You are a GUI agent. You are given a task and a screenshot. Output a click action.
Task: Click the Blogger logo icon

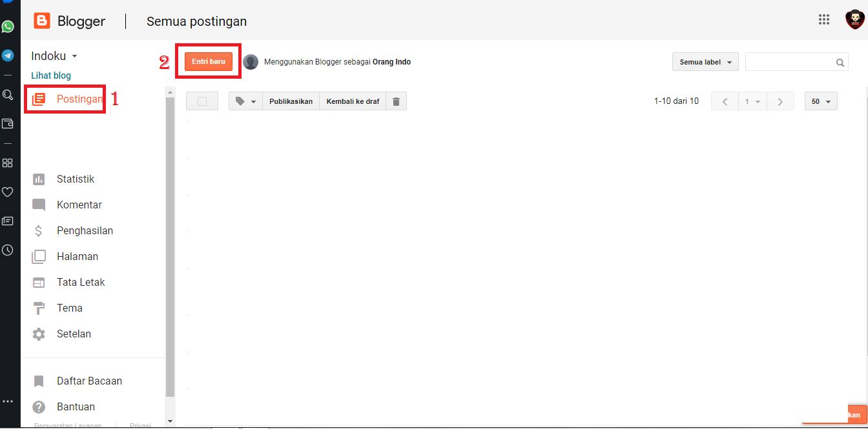pos(41,21)
